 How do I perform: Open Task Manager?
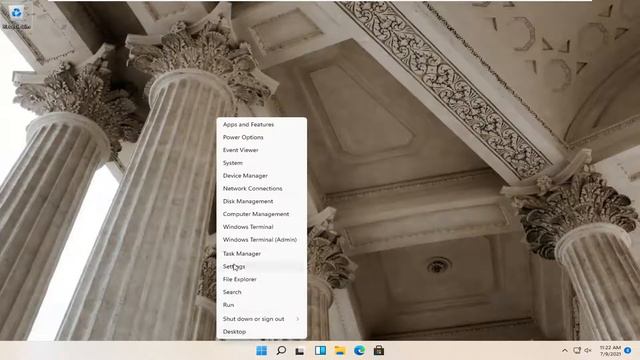pos(262,253)
